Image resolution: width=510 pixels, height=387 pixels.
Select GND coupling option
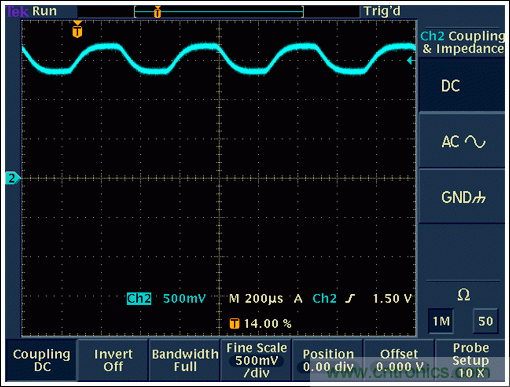462,197
